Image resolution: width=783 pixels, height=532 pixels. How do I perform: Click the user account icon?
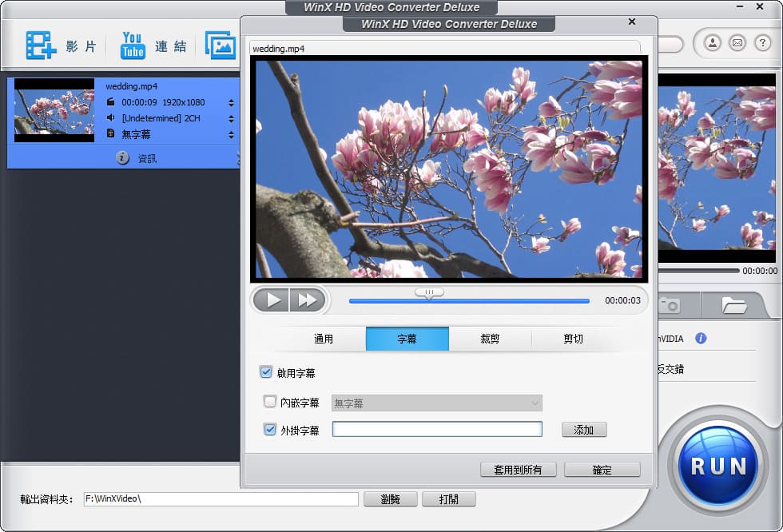tap(712, 42)
